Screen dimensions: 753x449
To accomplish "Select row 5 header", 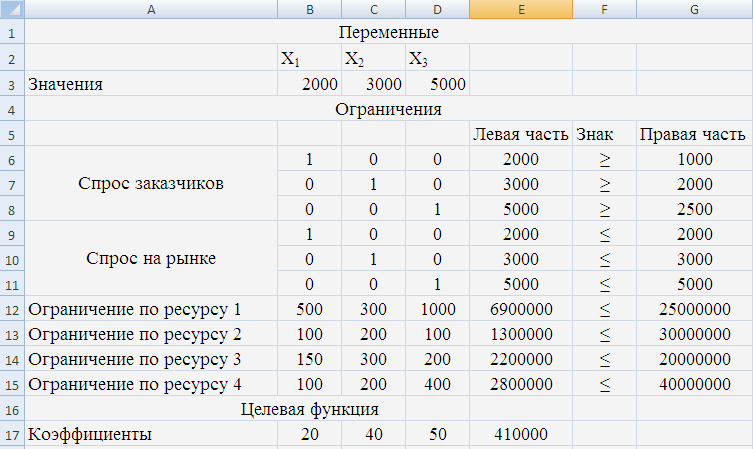I will click(x=12, y=134).
